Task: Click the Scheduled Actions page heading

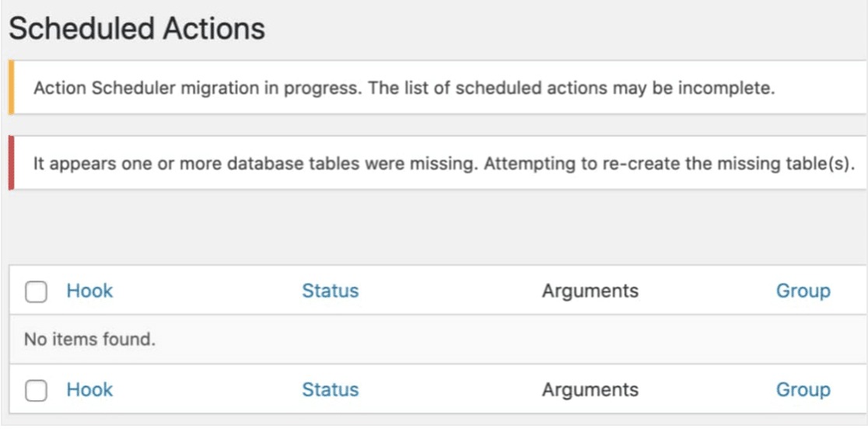Action: pos(137,30)
